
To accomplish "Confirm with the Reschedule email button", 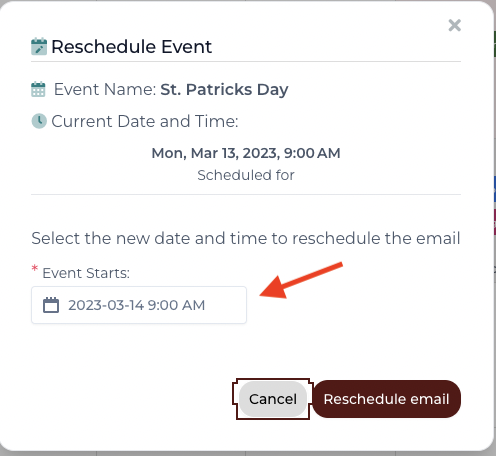I will (x=387, y=399).
